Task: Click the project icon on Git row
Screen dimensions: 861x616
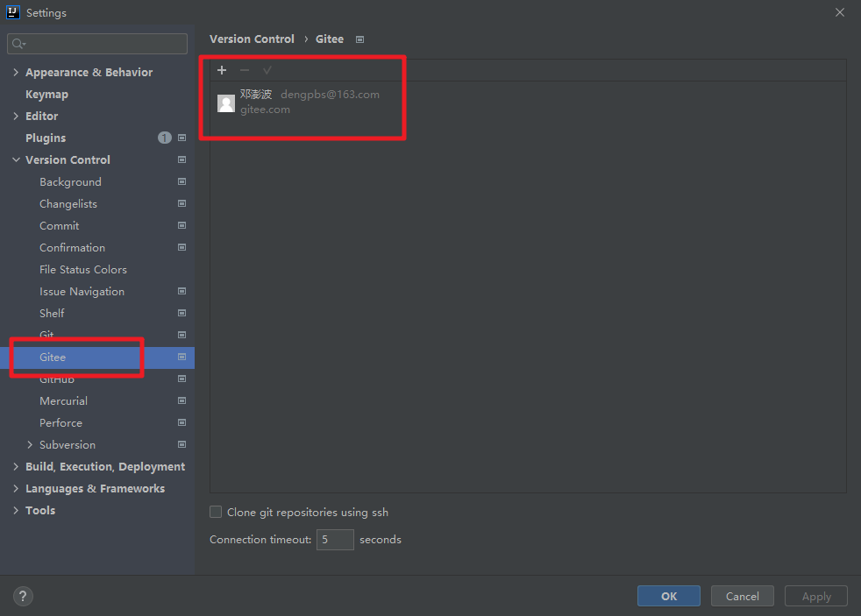Action: coord(181,335)
